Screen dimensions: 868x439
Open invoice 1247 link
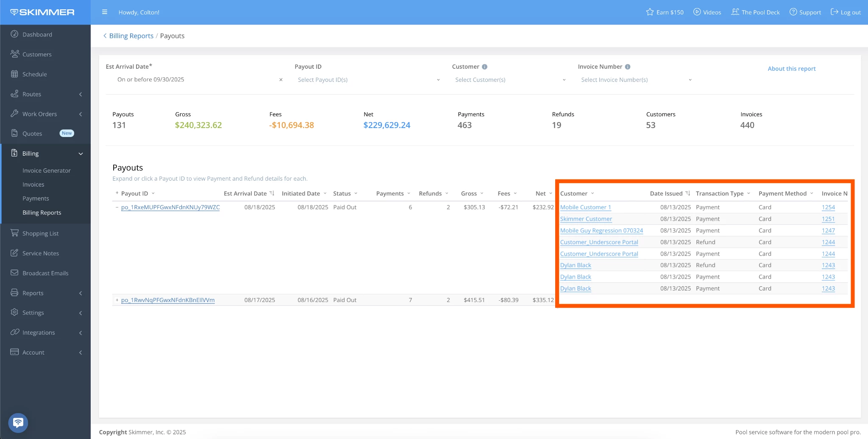(828, 231)
